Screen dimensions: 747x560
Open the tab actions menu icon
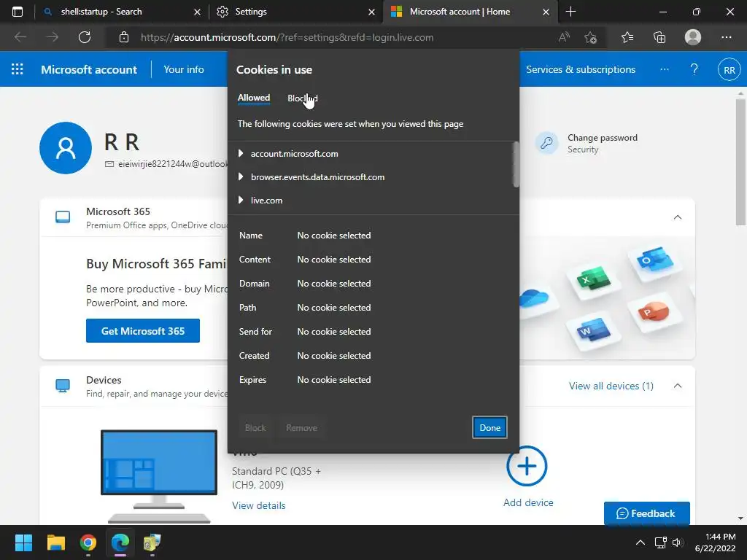(18, 12)
